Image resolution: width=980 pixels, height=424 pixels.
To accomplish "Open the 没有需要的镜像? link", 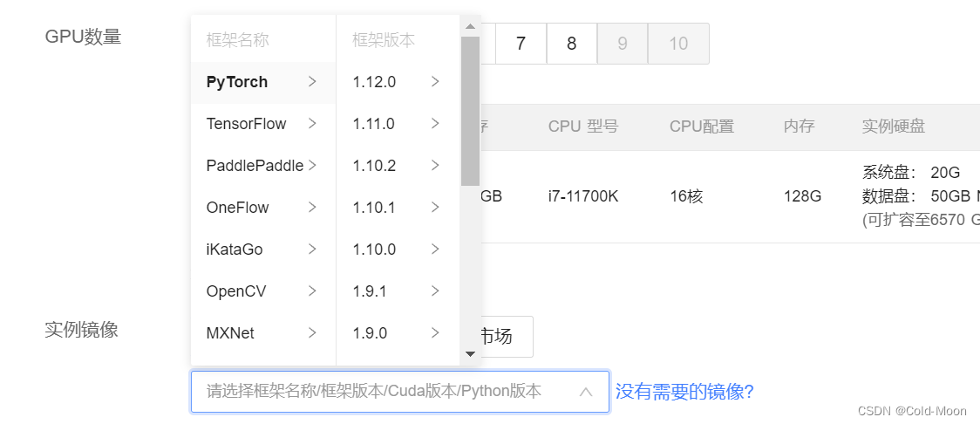I will coord(684,392).
